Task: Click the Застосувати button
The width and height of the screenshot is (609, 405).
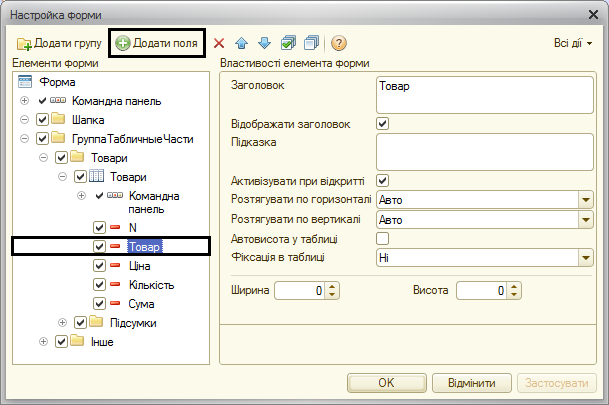Action: 557,383
